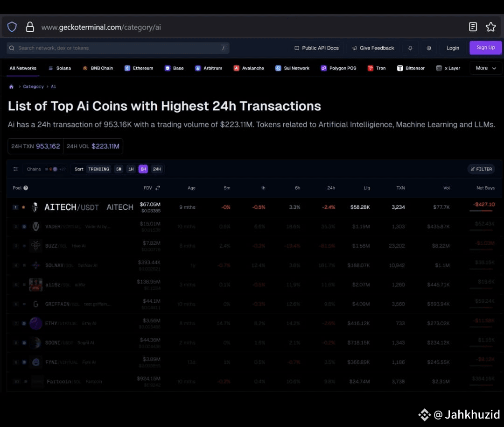Viewport: 504px width, 427px height.
Task: Focus the search network, dex or tokens field
Action: (118, 48)
